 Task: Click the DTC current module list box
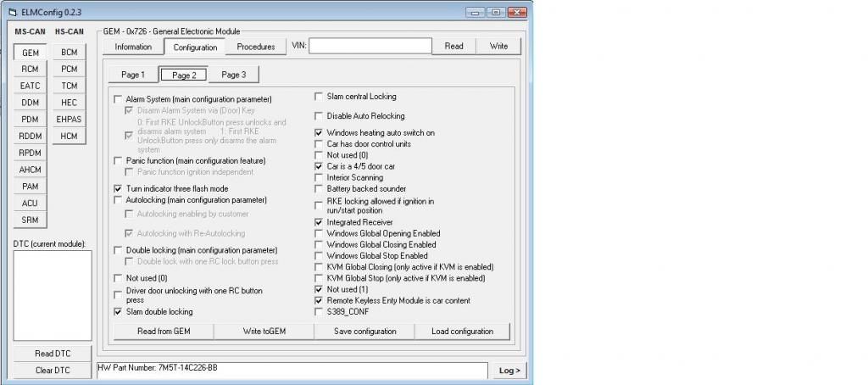(53, 295)
